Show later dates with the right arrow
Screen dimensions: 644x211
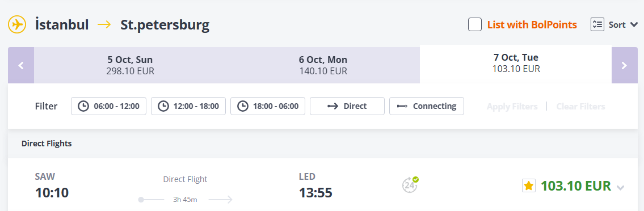coord(624,65)
